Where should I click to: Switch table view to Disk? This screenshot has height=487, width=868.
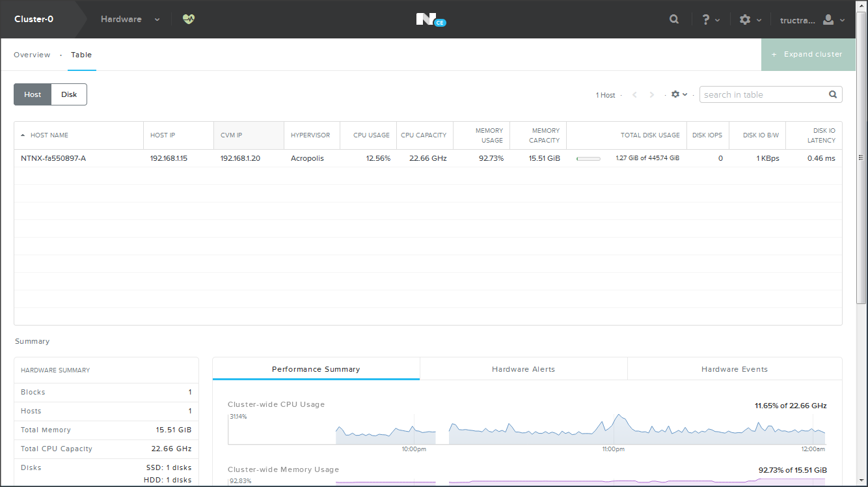[x=69, y=94]
